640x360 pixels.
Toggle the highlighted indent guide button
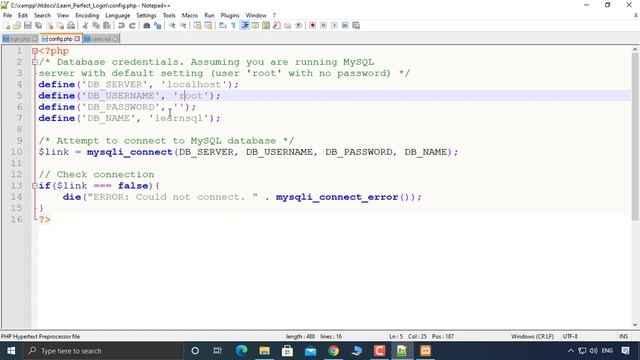[x=245, y=25]
